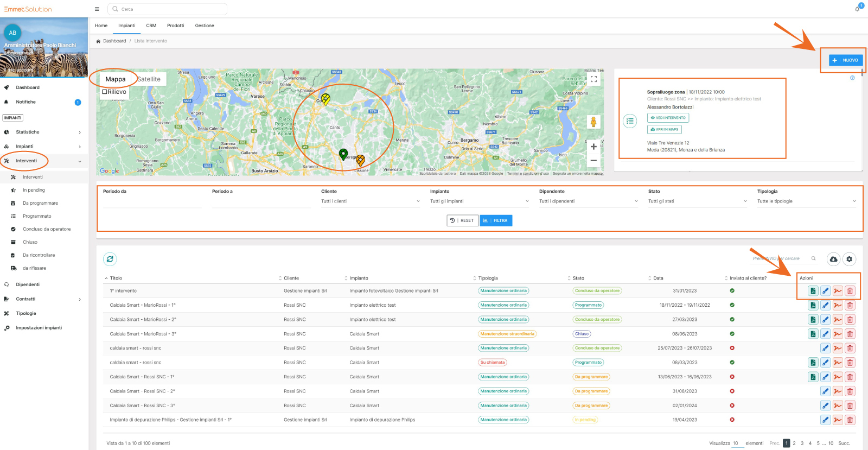
Task: Click the hamburger menu icon
Action: click(x=97, y=9)
